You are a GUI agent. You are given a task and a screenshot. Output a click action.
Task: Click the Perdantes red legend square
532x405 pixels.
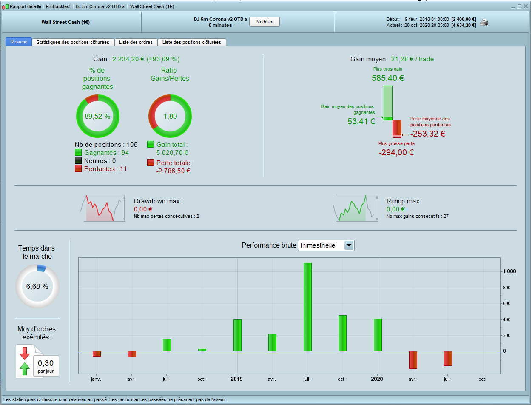78,168
